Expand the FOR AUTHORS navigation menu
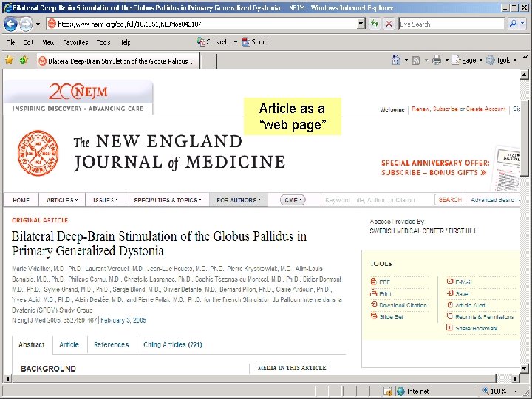The height and width of the screenshot is (399, 532). click(x=239, y=200)
